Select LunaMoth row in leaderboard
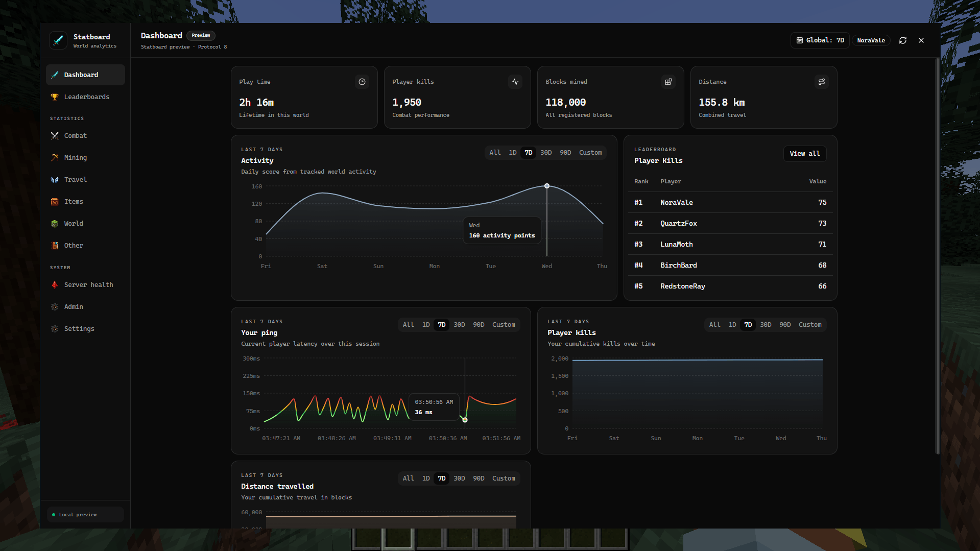This screenshot has height=551, width=980. point(730,244)
